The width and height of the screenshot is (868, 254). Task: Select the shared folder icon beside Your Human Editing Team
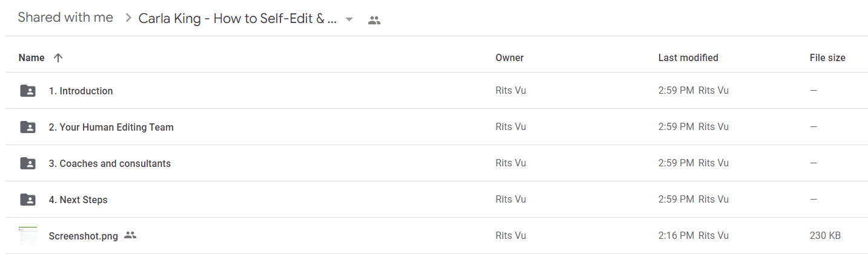coord(28,127)
